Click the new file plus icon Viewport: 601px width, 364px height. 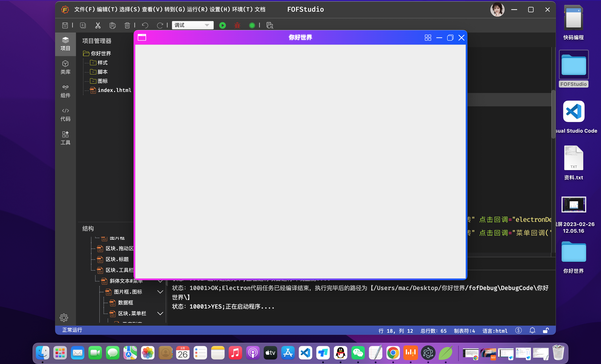pos(83,25)
